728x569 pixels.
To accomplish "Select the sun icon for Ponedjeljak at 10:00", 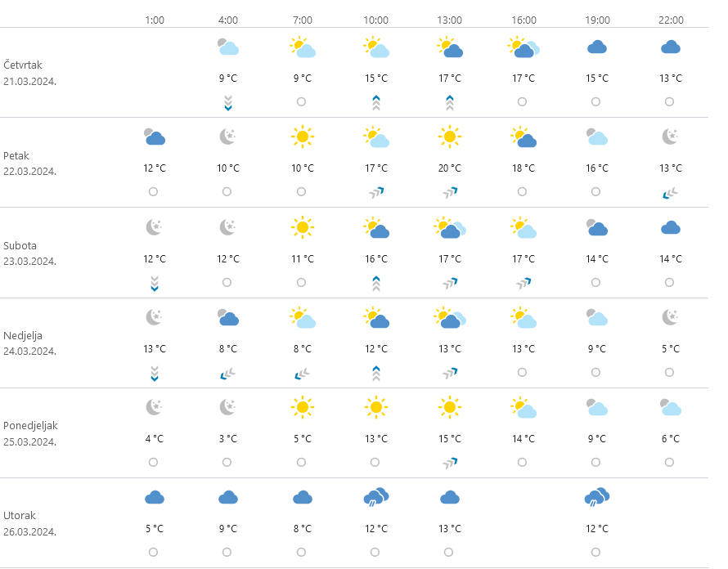I will [x=375, y=406].
